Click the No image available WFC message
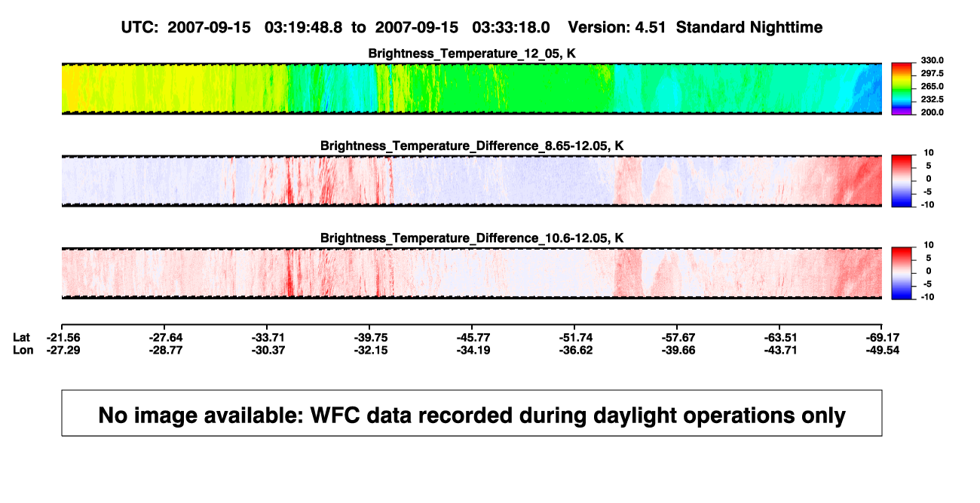This screenshot has width=980, height=503. (472, 415)
